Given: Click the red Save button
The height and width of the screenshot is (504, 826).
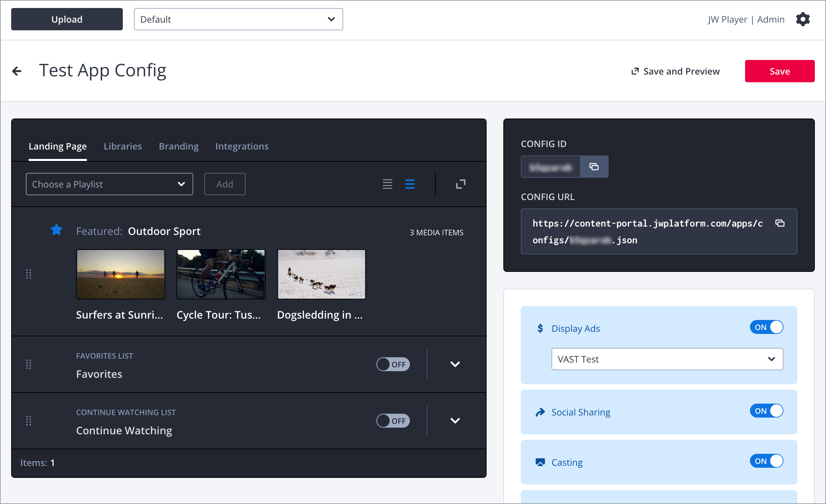Looking at the screenshot, I should [x=779, y=71].
